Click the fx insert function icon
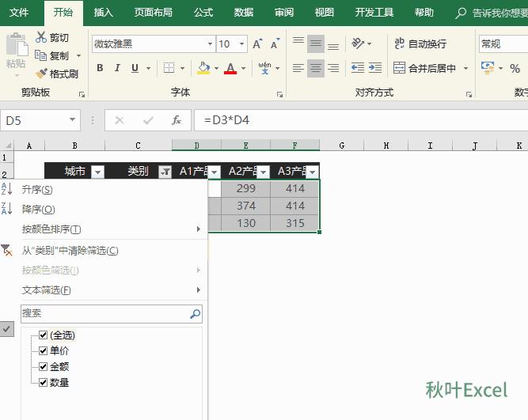This screenshot has width=528, height=420. click(177, 120)
